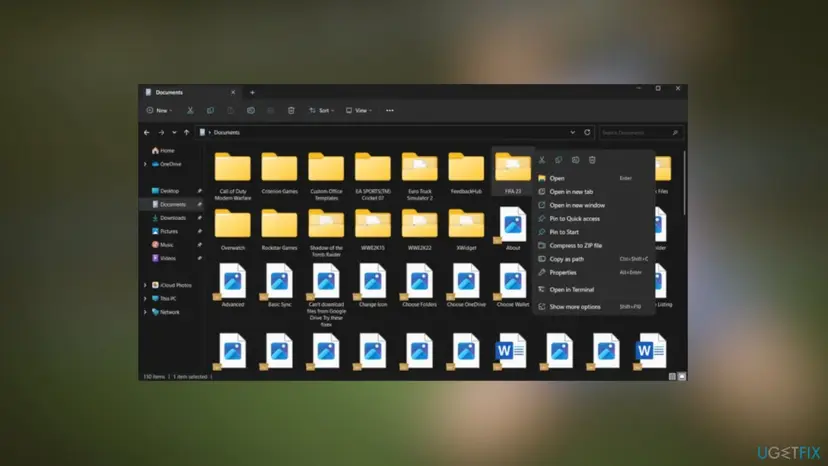Choose Pin to Start

coord(594,232)
